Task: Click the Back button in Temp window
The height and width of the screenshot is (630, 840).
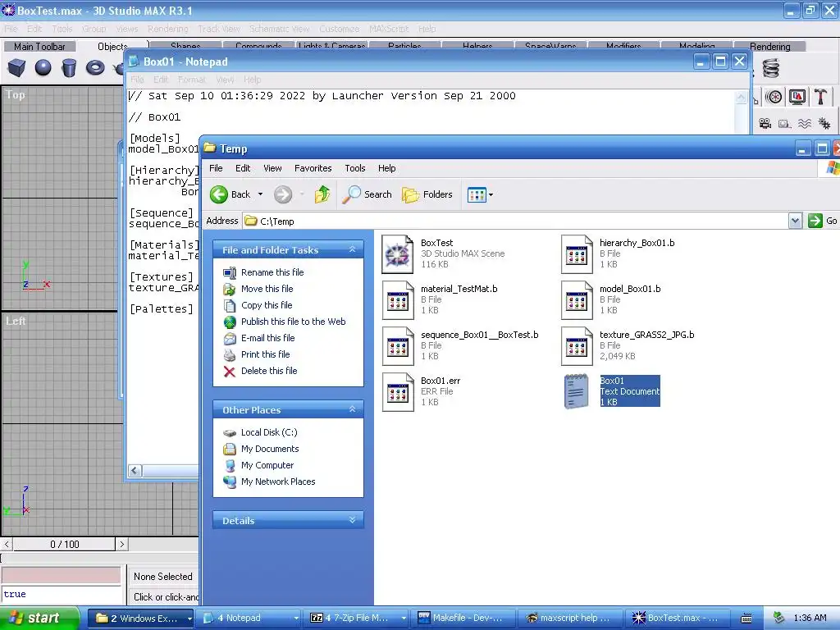Action: (x=231, y=194)
